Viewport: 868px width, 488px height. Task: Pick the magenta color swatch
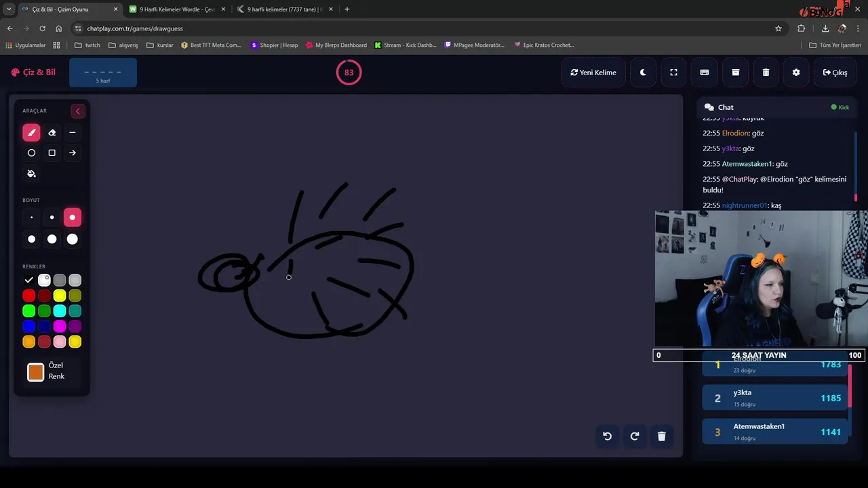pyautogui.click(x=60, y=327)
